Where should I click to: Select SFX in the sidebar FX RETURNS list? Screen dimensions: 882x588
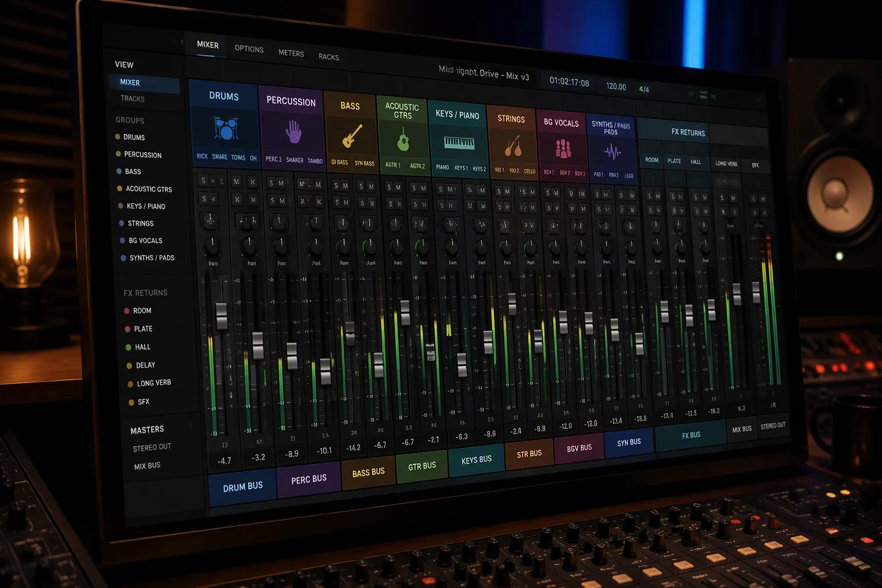(144, 402)
